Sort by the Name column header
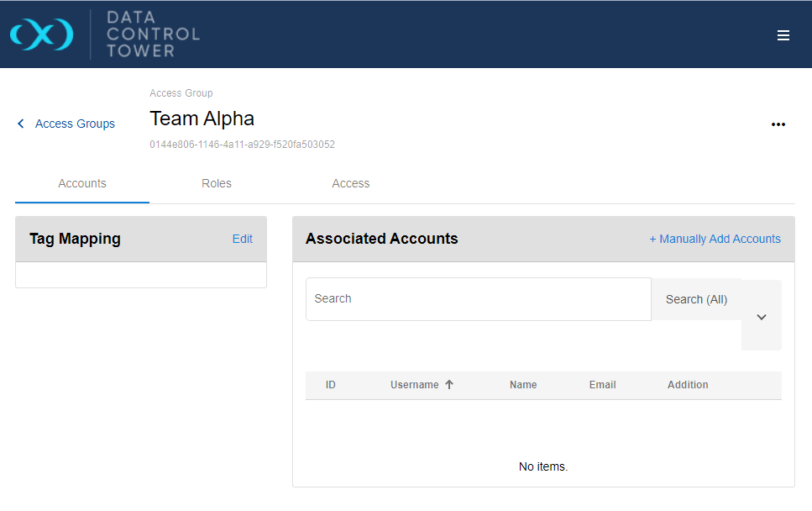Image resolution: width=812 pixels, height=511 pixels. (523, 385)
